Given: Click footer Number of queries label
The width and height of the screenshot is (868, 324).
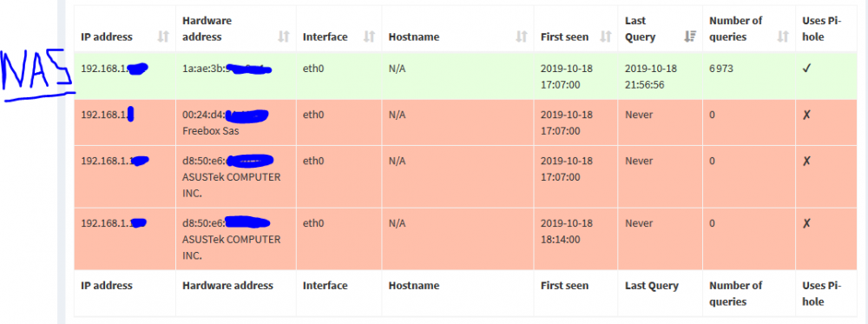Looking at the screenshot, I should pyautogui.click(x=736, y=294).
